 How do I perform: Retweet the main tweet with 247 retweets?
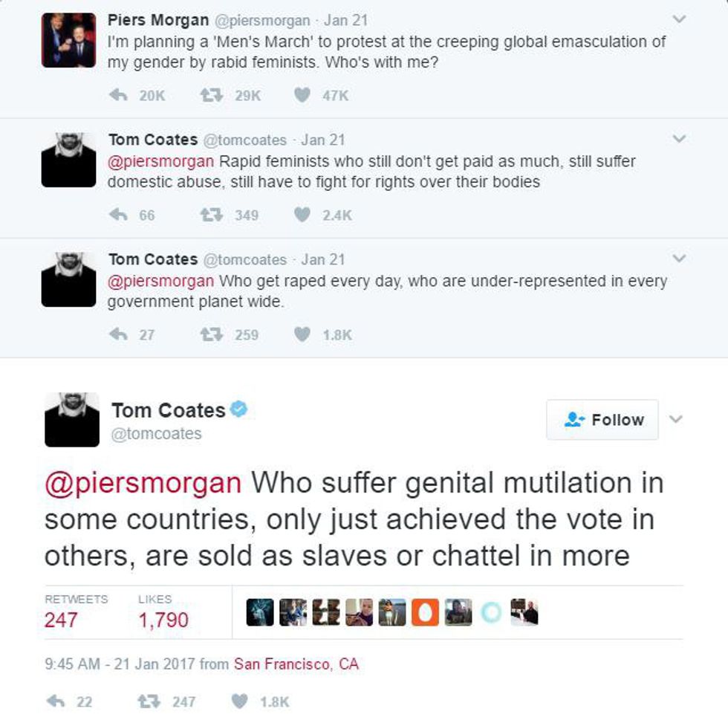tap(148, 701)
